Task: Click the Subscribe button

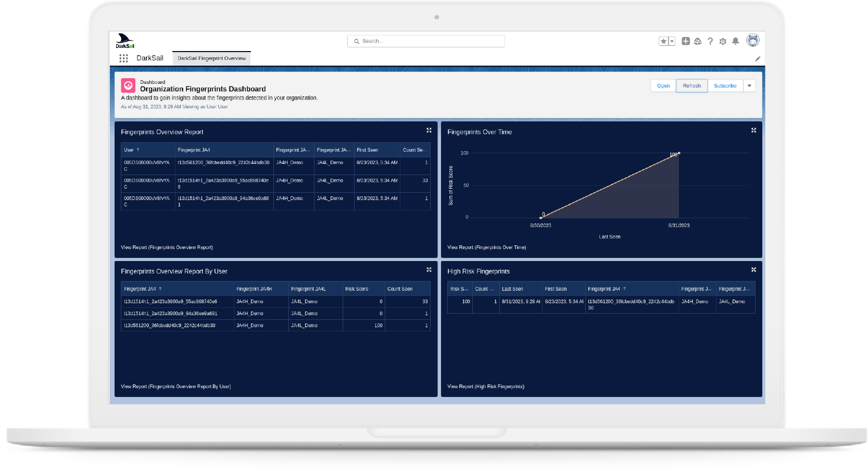Action: 725,86
